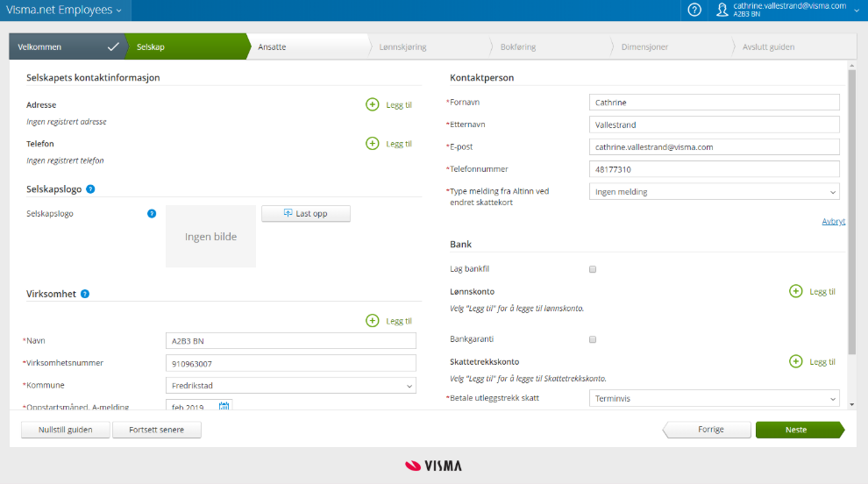The width and height of the screenshot is (868, 484).
Task: Go back with the Forrige button
Action: (x=707, y=430)
